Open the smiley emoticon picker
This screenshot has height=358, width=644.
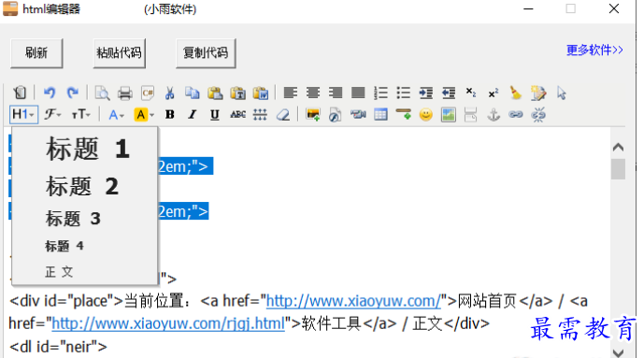point(426,115)
